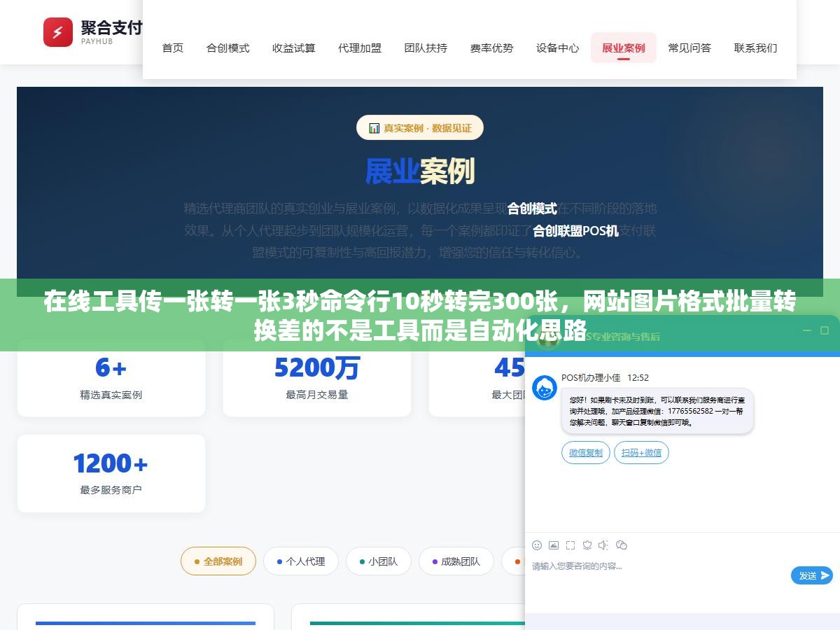Filter cases by 个人代理

(x=301, y=561)
